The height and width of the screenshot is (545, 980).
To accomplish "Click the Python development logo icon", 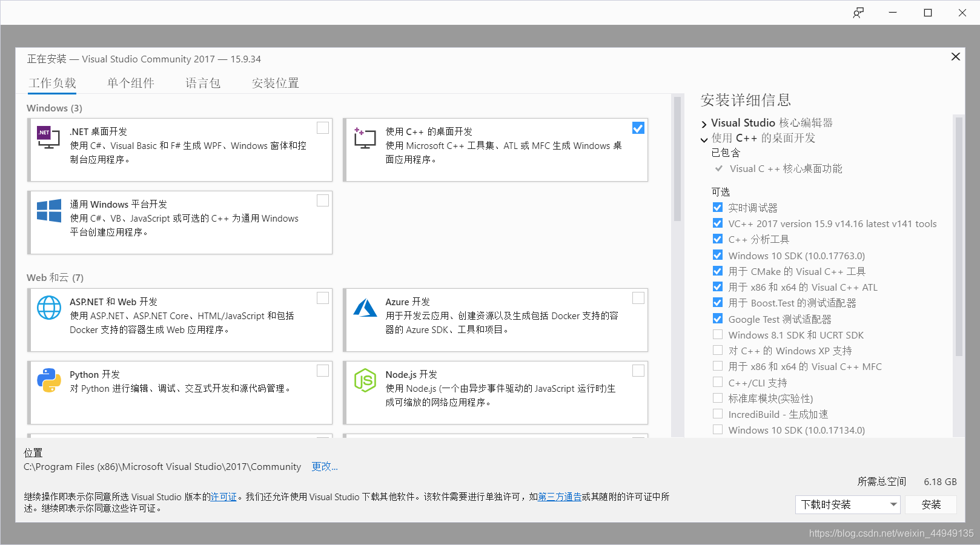I will click(49, 380).
